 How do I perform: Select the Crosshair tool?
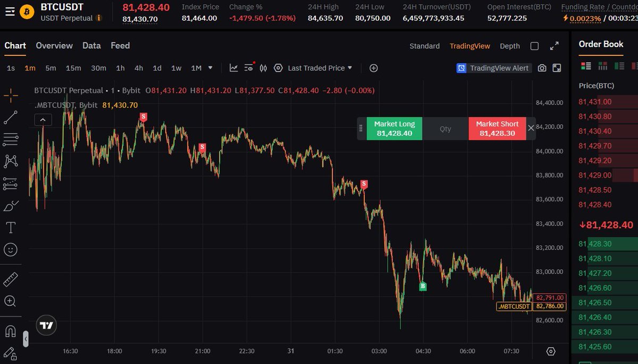[10, 95]
